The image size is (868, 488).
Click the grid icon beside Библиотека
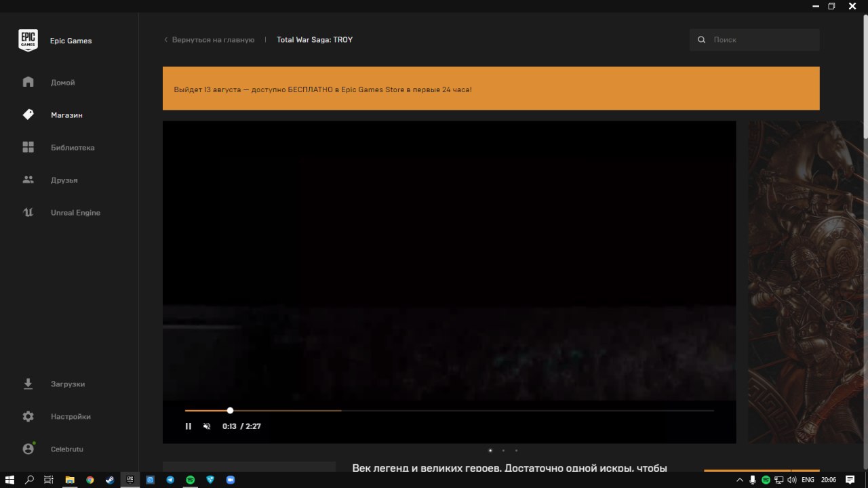pyautogui.click(x=28, y=147)
